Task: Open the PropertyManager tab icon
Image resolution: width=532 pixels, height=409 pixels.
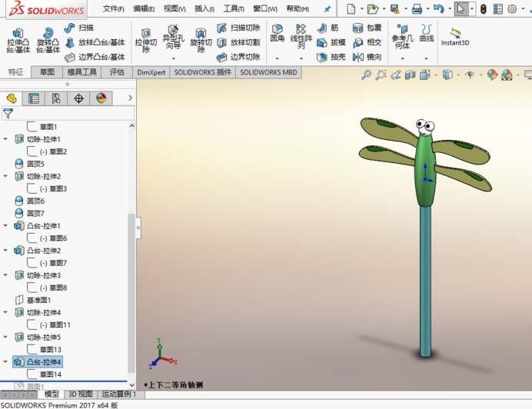Action: [x=34, y=98]
